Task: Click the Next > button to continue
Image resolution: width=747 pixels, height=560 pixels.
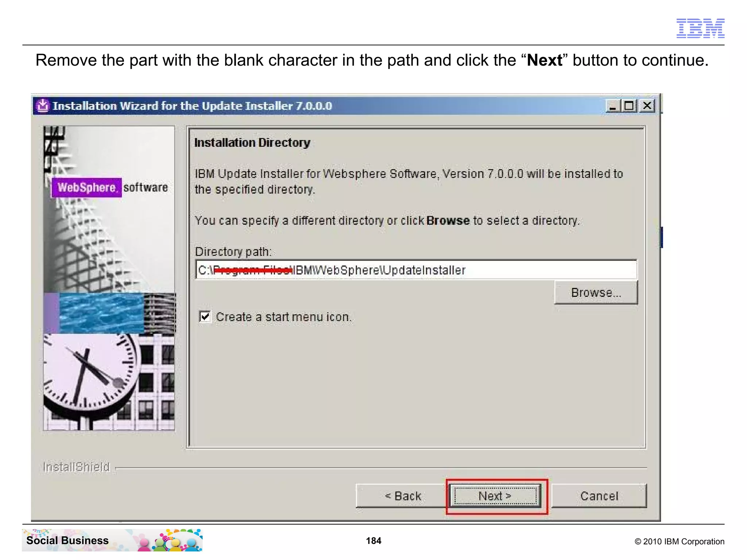Action: point(495,496)
